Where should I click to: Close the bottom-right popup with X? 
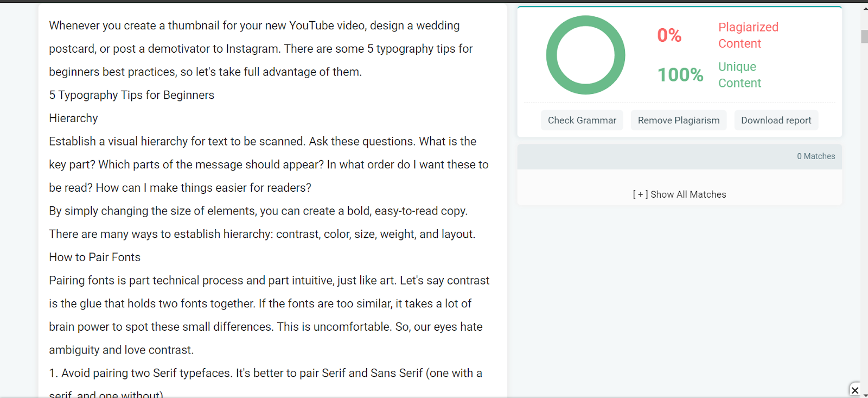tap(855, 390)
